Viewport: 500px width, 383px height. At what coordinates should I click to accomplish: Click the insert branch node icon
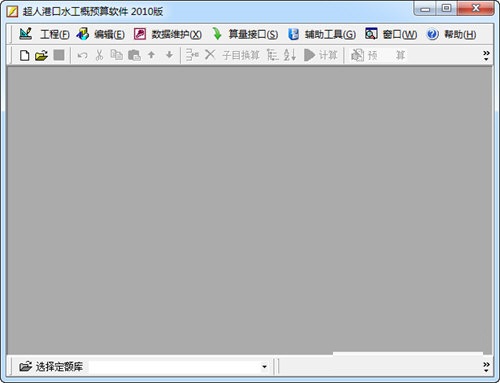point(192,55)
